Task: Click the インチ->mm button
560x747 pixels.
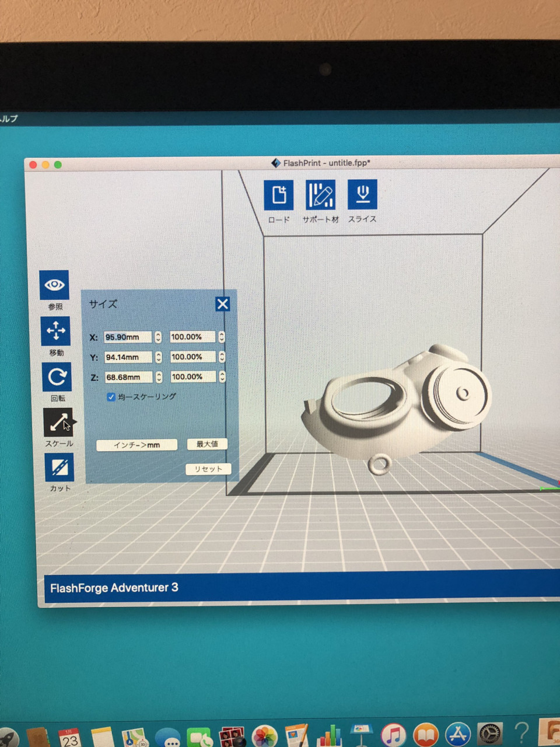Action: [136, 445]
